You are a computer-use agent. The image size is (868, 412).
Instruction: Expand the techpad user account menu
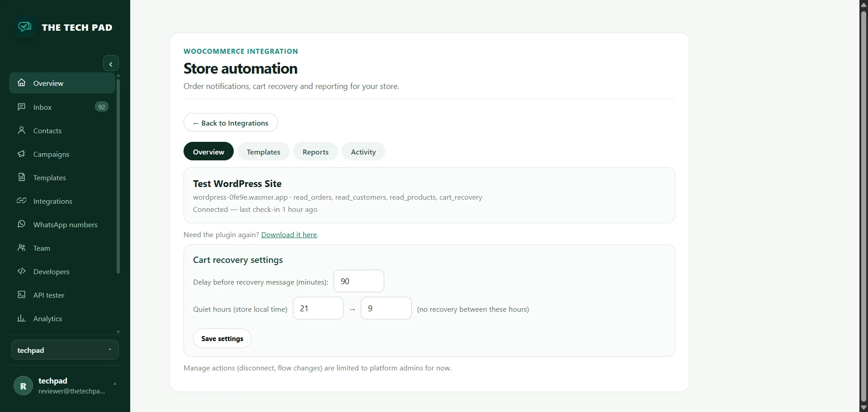point(65,386)
